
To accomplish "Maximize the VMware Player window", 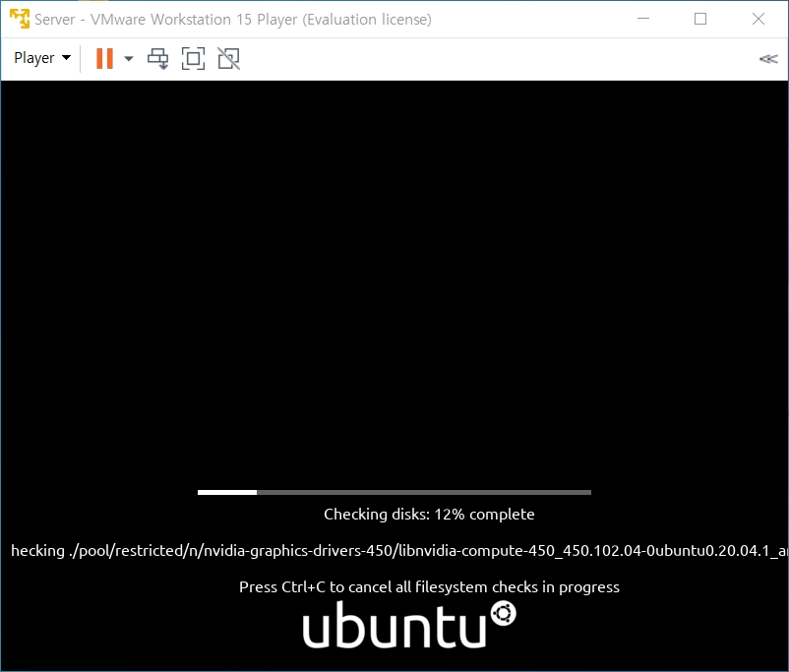I will (700, 19).
